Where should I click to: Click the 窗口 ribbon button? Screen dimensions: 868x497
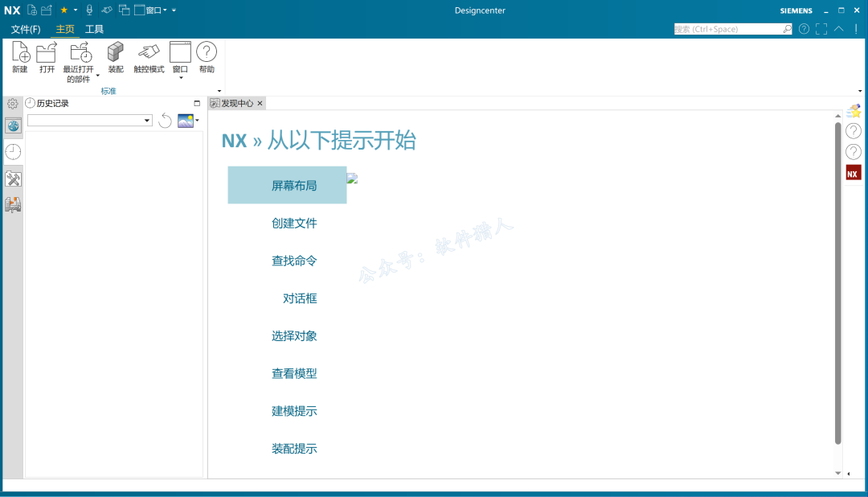tap(181, 58)
